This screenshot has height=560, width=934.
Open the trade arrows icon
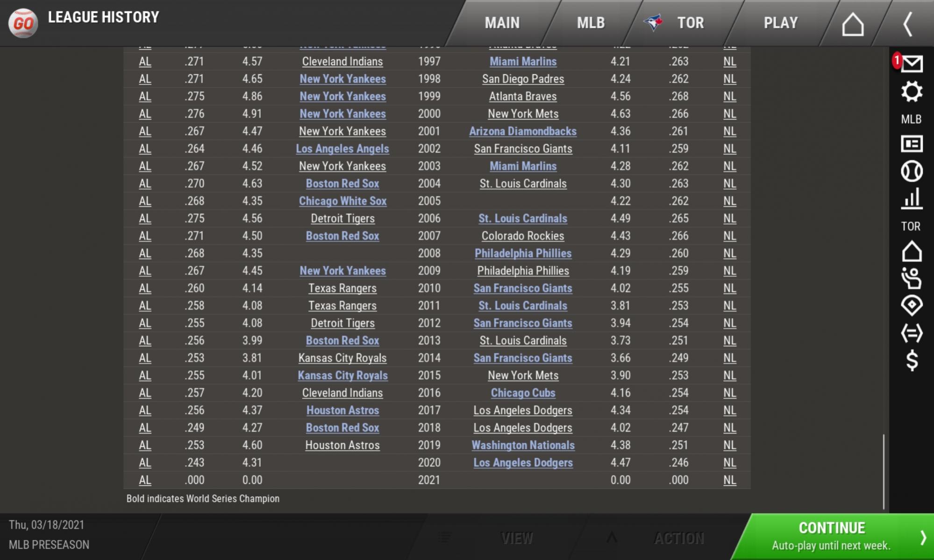(x=911, y=333)
